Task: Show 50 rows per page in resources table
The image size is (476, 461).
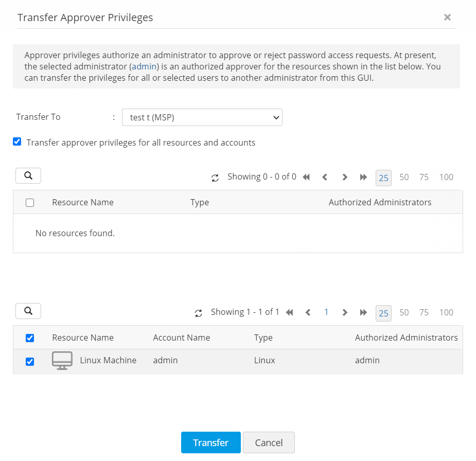Action: pyautogui.click(x=404, y=177)
